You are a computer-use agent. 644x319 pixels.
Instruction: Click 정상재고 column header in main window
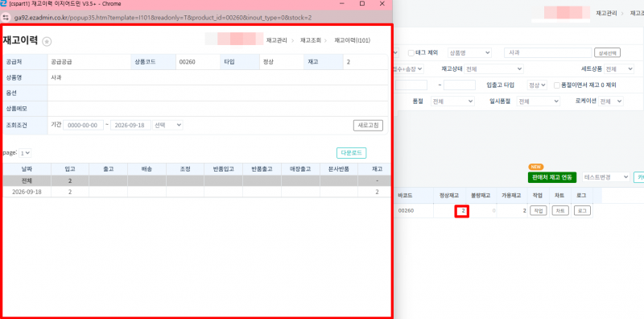point(448,196)
